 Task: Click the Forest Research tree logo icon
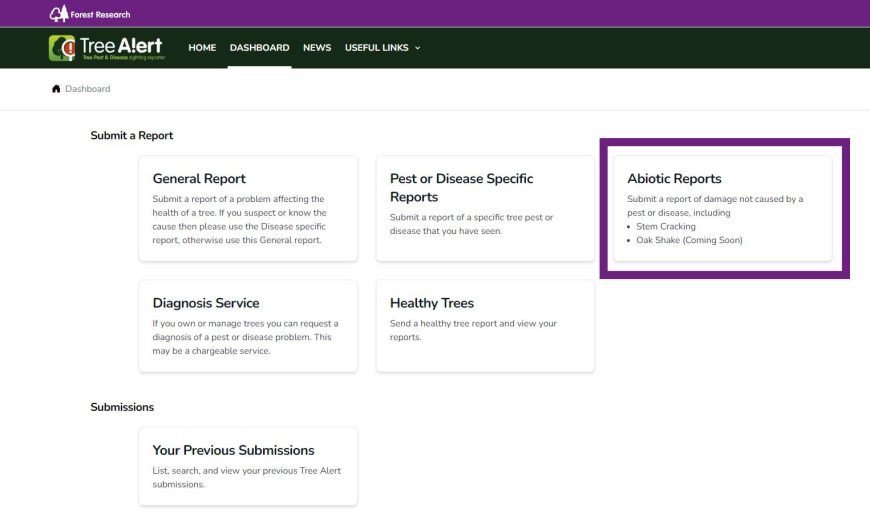(x=58, y=14)
